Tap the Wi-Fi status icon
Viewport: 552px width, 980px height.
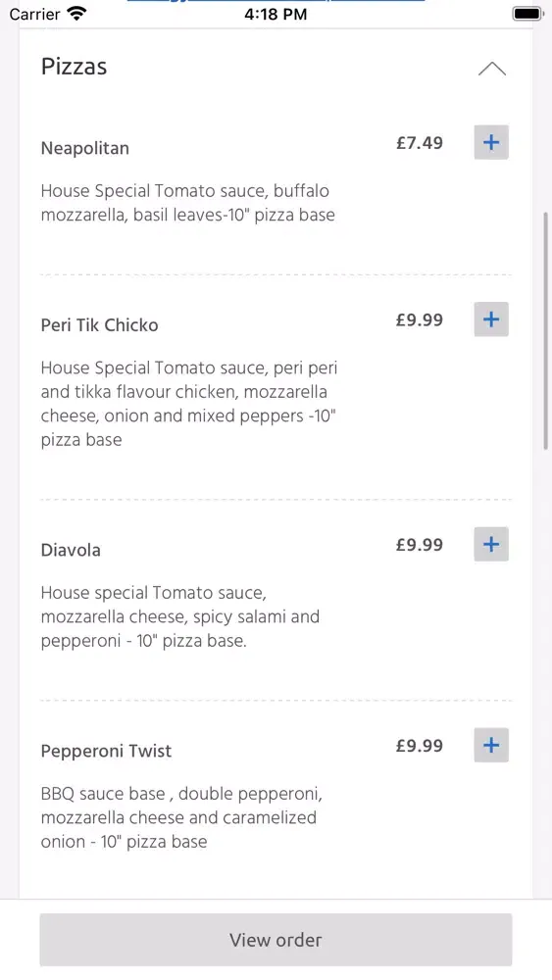76,13
